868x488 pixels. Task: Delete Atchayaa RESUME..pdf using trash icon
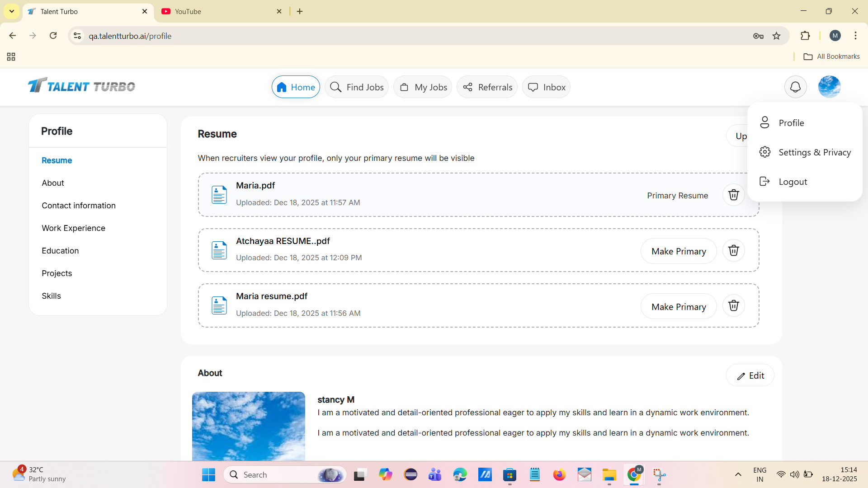[x=733, y=250]
